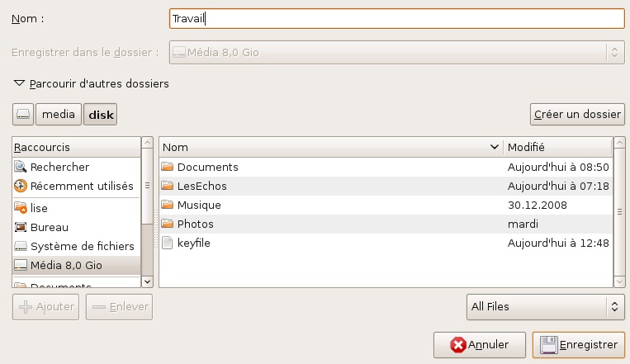Click the Créer un dossier button
The height and width of the screenshot is (364, 630).
tap(577, 114)
